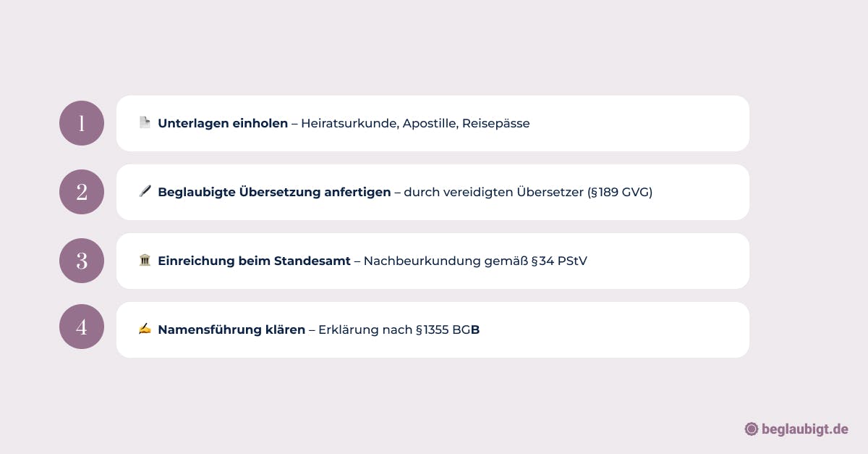
Task: Click the 'Beglaubigte Übersetzung anfertigen' heading
Action: tap(274, 192)
